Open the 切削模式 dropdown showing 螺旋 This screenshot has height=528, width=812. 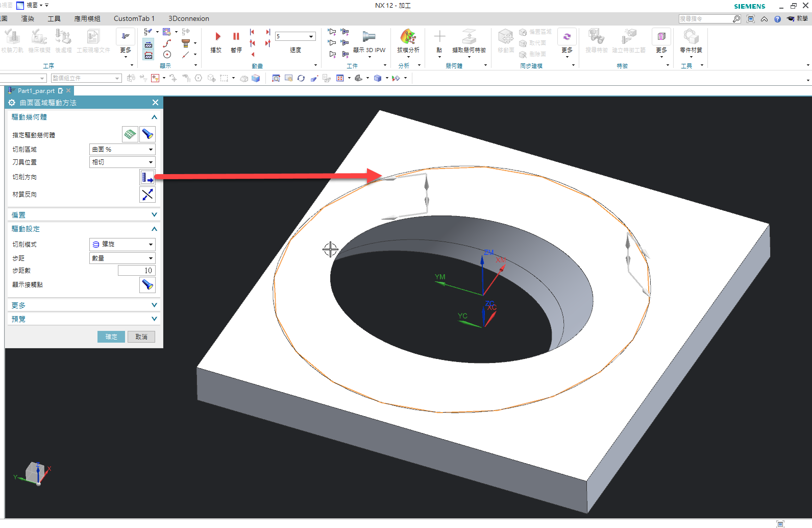click(122, 245)
